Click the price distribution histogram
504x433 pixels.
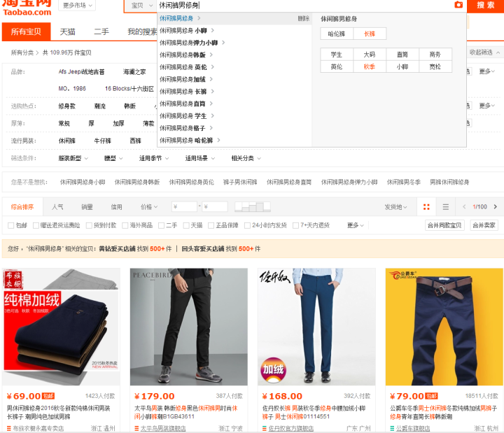253,206
